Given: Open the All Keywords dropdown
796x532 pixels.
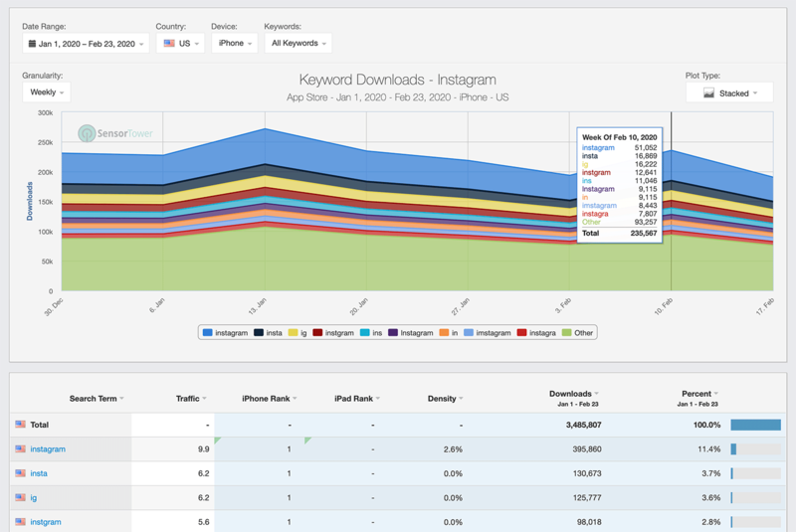Looking at the screenshot, I should [x=298, y=44].
